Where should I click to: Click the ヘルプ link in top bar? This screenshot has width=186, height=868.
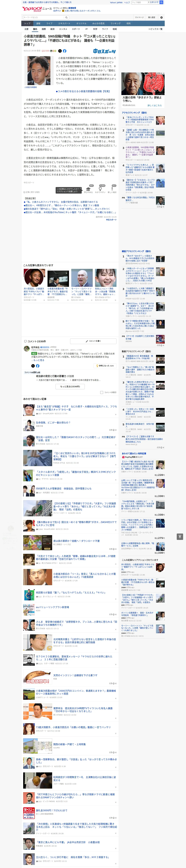click(x=127, y=2)
